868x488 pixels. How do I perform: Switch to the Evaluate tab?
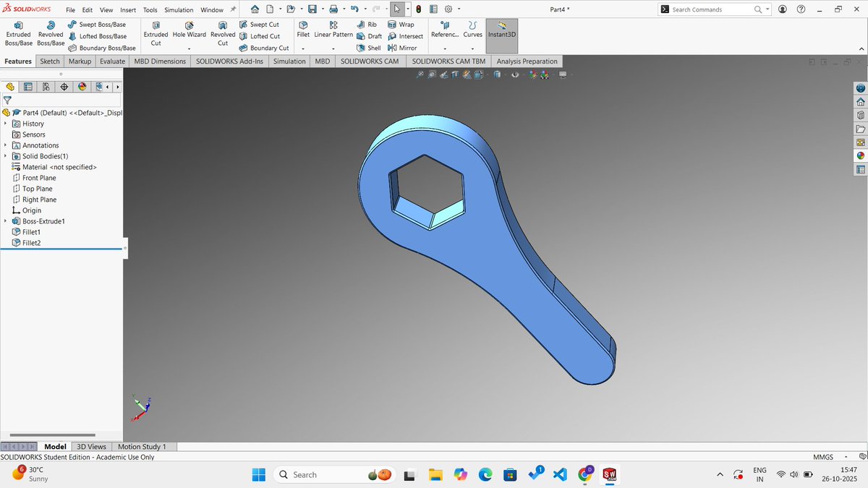coord(112,61)
